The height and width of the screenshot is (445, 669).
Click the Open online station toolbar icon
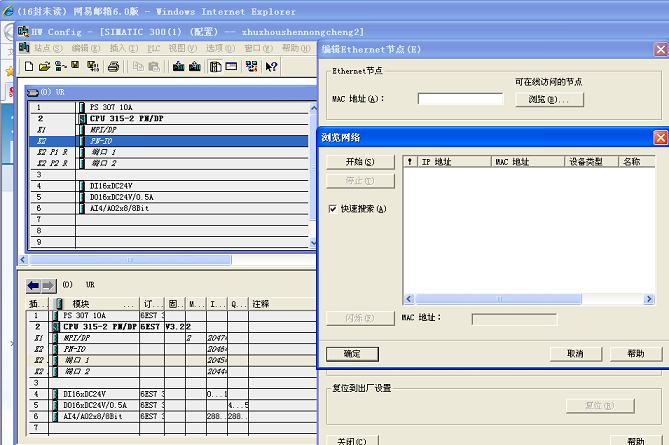pos(61,66)
